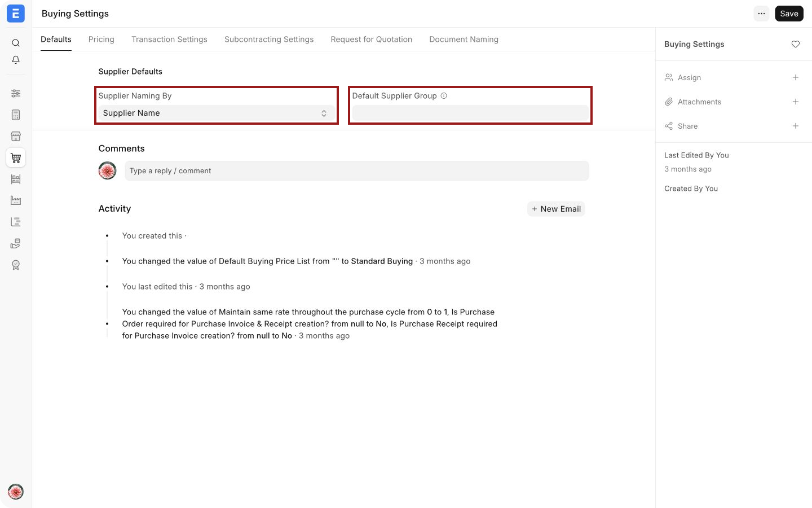Open the Buying cart sidebar icon
Screen dimensions: 812x508
16,158
